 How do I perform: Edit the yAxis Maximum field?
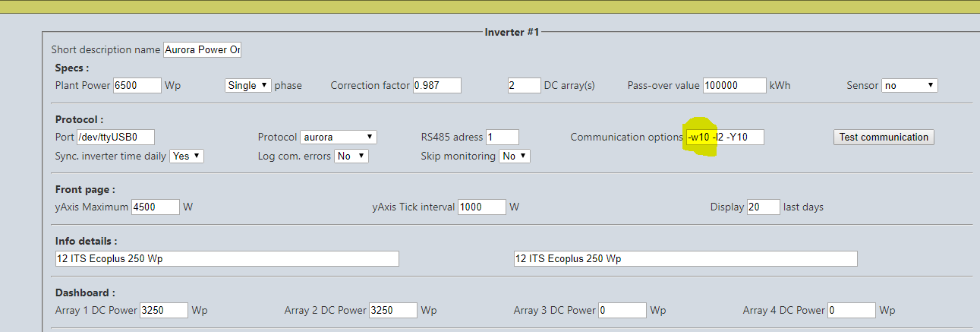156,207
